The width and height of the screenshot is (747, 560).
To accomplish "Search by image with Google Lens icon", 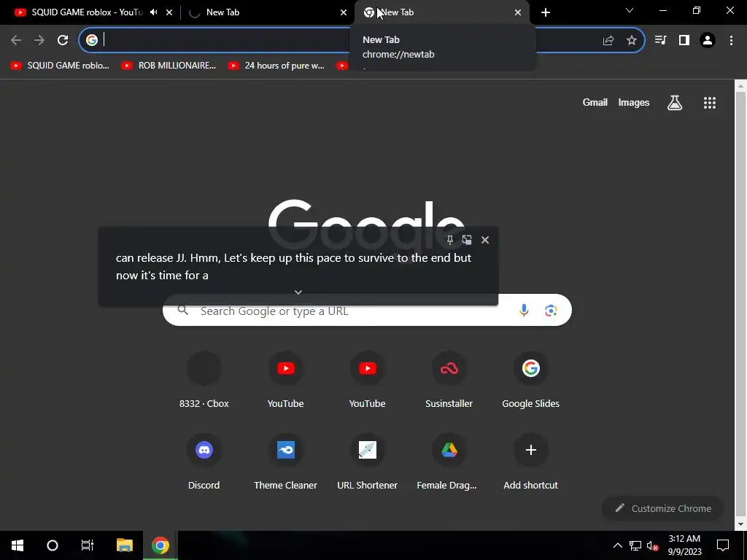I will coord(551,311).
